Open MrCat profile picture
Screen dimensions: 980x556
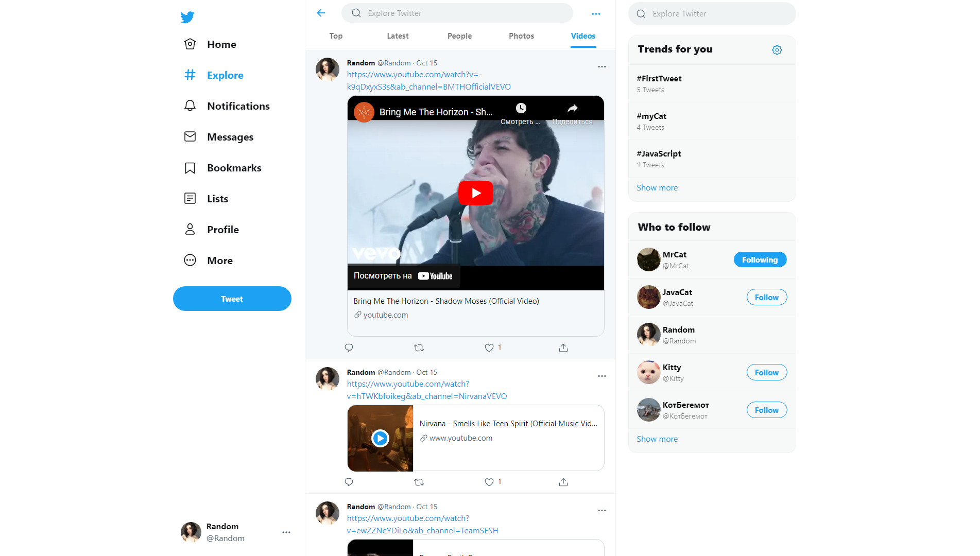point(648,260)
